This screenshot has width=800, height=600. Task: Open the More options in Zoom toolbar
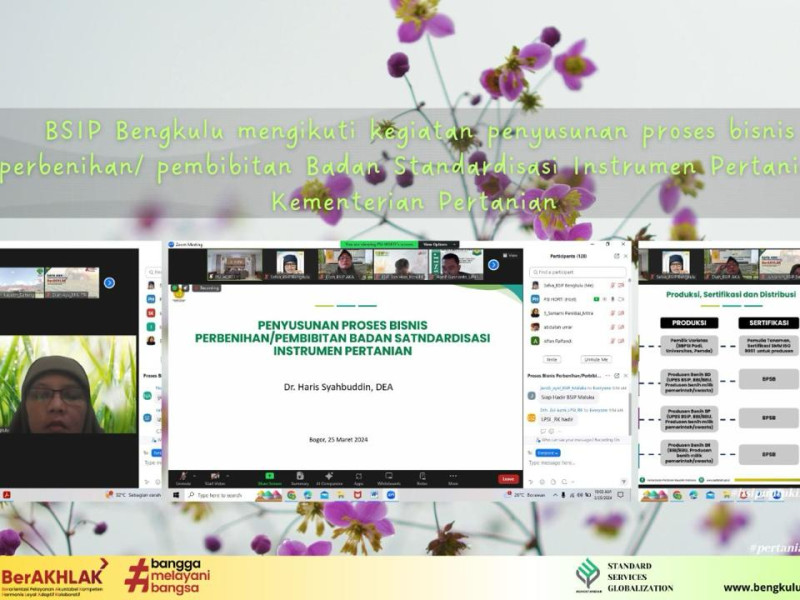tap(453, 478)
